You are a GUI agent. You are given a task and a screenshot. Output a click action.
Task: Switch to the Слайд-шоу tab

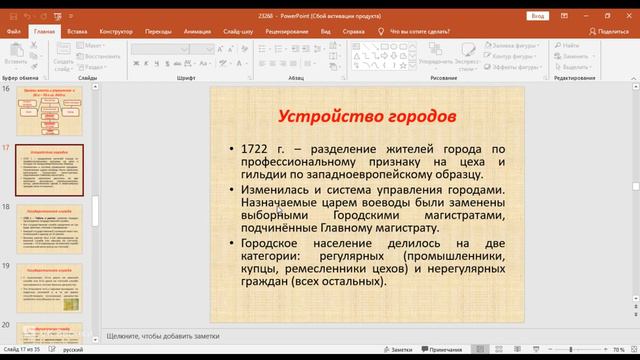[238, 31]
